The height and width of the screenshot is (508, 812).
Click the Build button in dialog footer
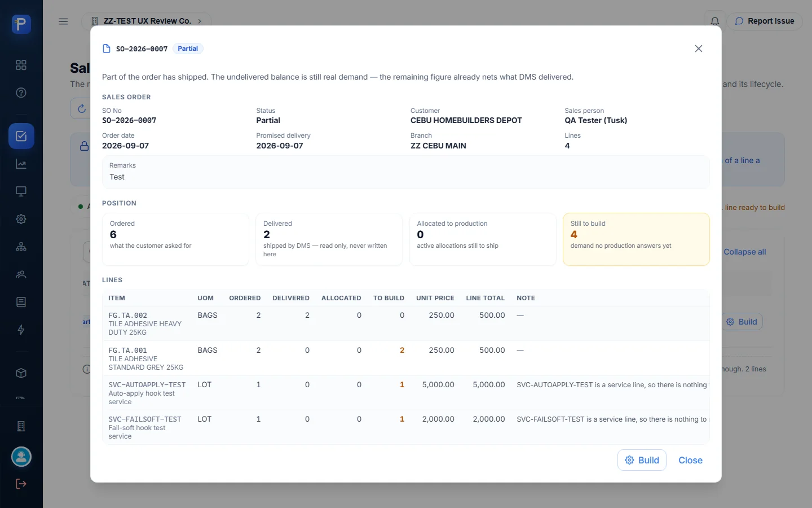[642, 460]
